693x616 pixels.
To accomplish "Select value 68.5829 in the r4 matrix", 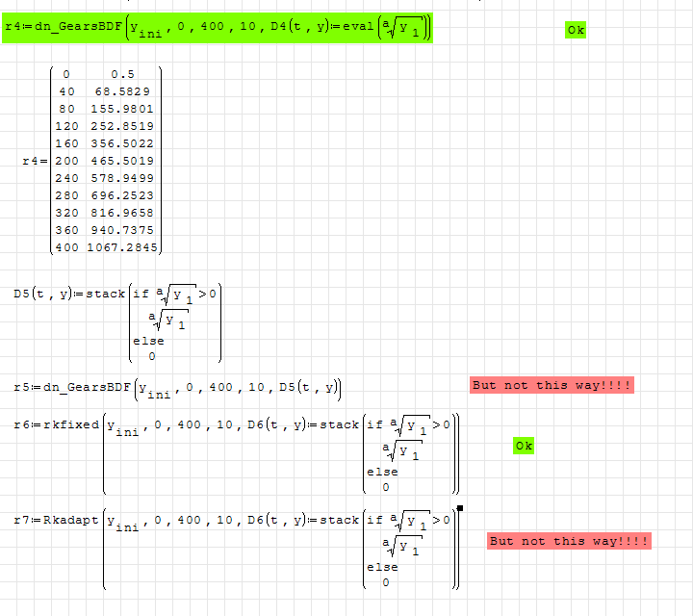I will 121,91.
